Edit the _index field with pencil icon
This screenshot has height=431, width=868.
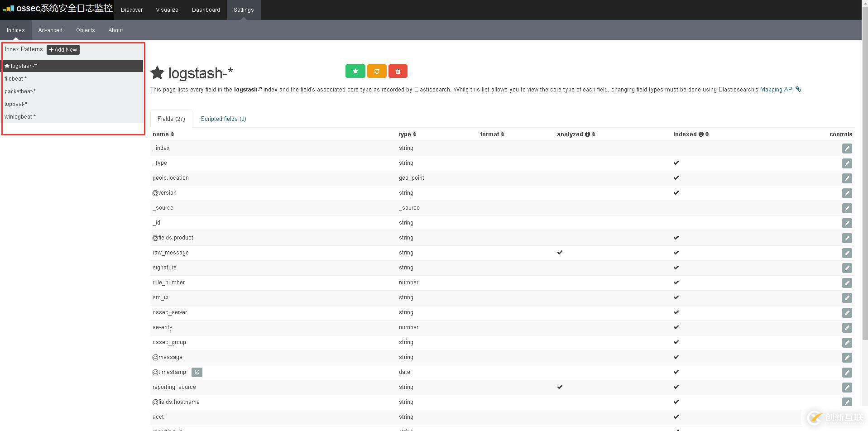(847, 148)
